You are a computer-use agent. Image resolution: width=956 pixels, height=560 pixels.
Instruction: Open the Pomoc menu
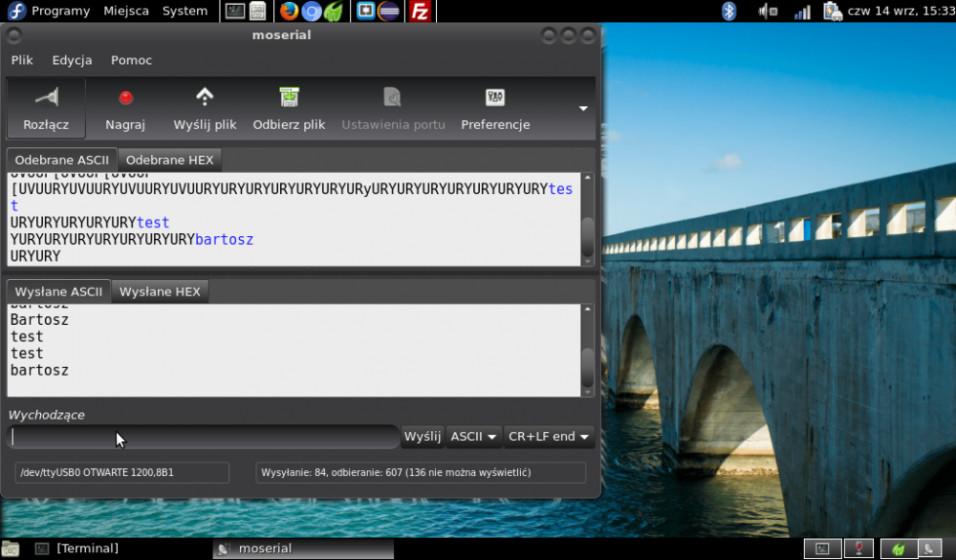point(131,60)
